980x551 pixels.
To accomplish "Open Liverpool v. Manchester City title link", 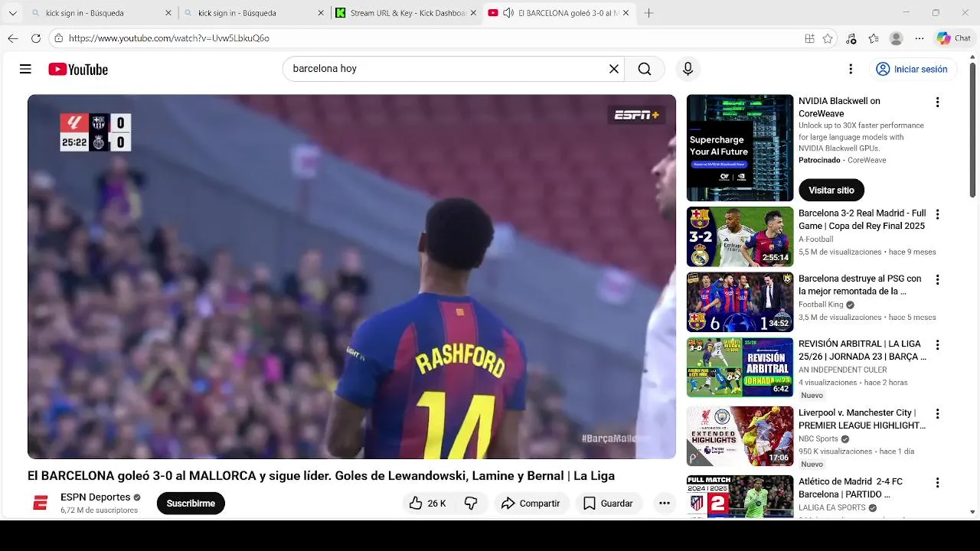I will pos(862,419).
